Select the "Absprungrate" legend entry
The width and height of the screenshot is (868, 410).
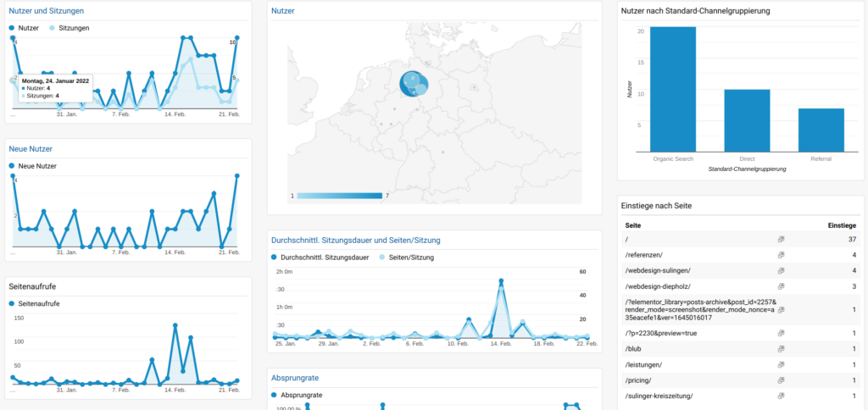coord(298,395)
